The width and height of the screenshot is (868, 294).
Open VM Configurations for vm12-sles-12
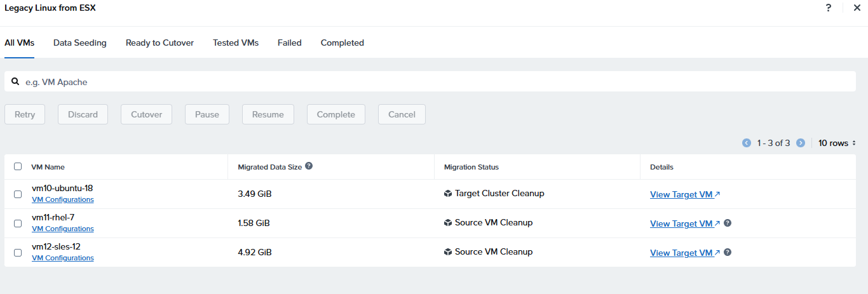click(62, 258)
